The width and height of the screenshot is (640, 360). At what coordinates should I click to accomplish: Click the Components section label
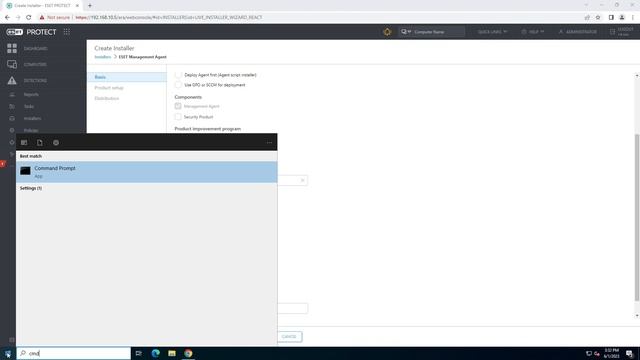188,97
